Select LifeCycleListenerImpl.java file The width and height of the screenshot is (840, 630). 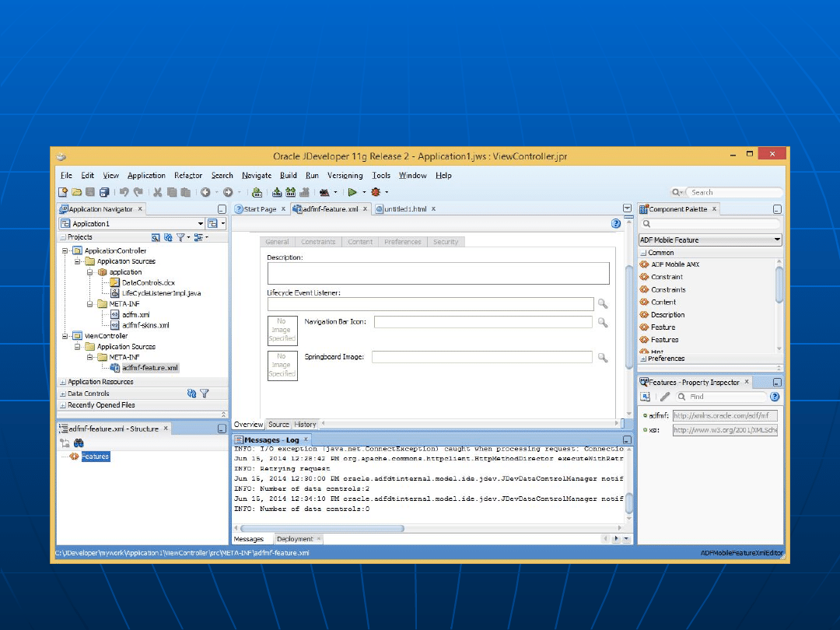pos(161,293)
